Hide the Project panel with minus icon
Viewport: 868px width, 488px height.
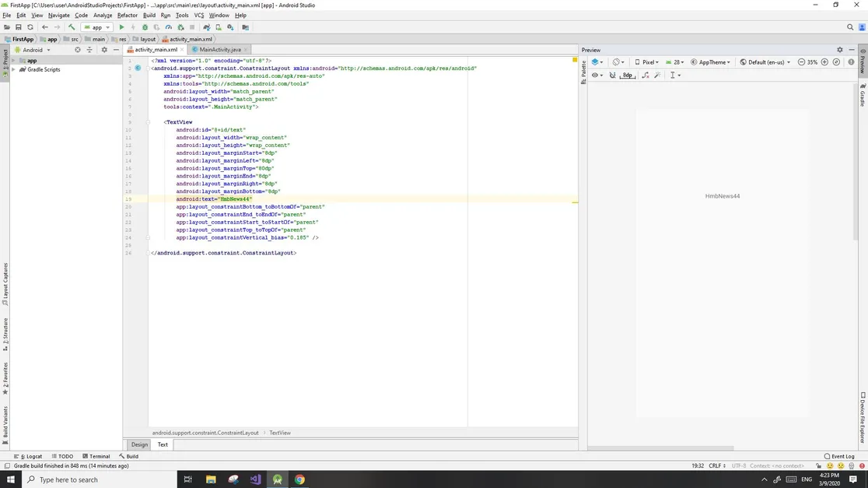(116, 50)
